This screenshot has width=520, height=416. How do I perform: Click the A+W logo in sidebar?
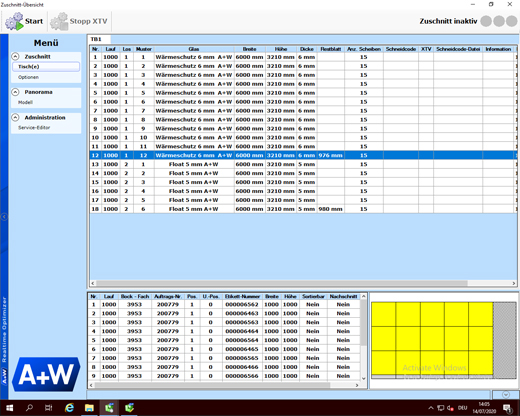coord(46,375)
